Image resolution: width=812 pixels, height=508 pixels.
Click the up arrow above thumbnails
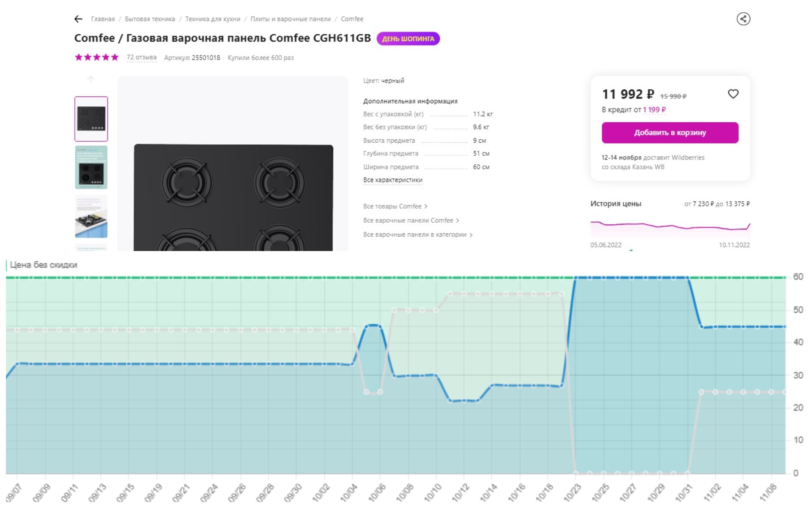point(91,80)
